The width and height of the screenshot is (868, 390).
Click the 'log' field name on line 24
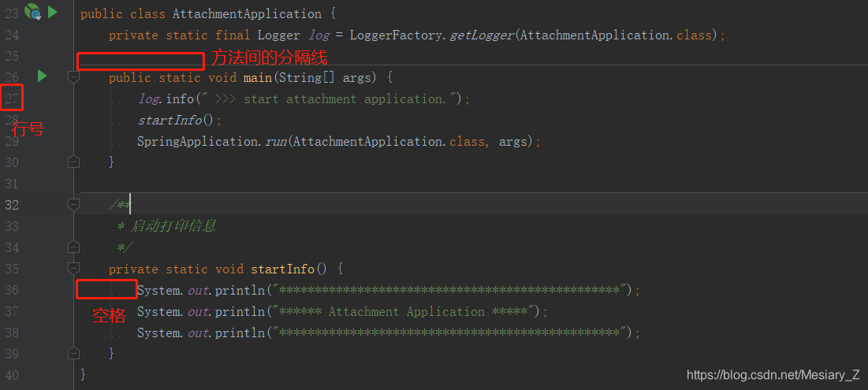(x=319, y=35)
